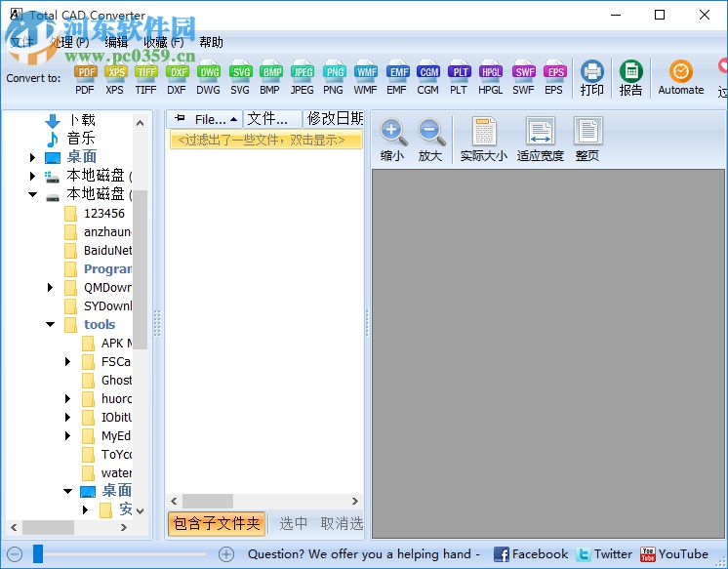Open the 处理 (P) menu
The image size is (728, 569).
click(x=69, y=42)
